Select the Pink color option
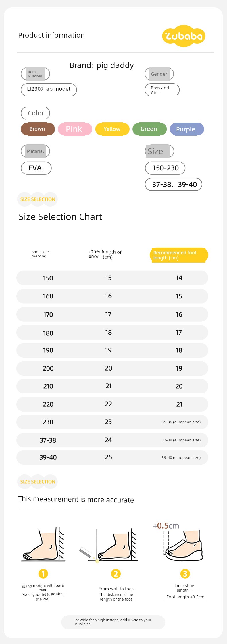227x644 pixels. (75, 129)
